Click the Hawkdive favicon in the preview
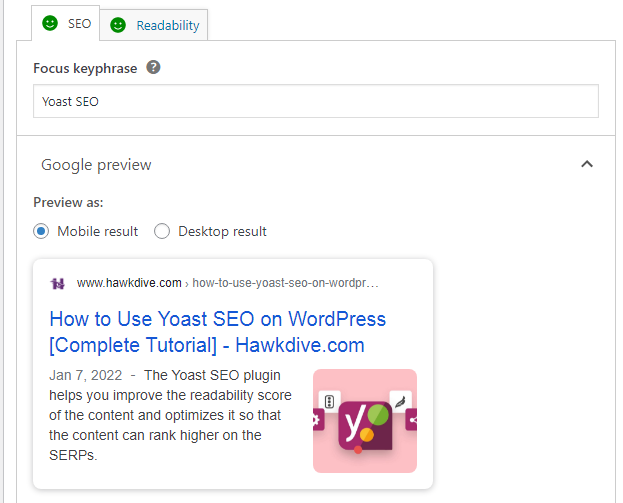The height and width of the screenshot is (503, 623). coord(58,283)
